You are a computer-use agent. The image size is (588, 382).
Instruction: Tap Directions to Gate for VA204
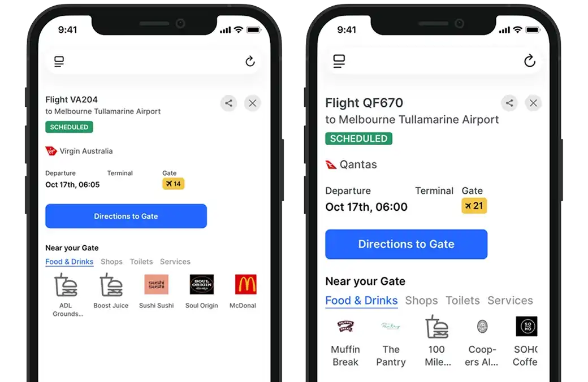coord(126,216)
